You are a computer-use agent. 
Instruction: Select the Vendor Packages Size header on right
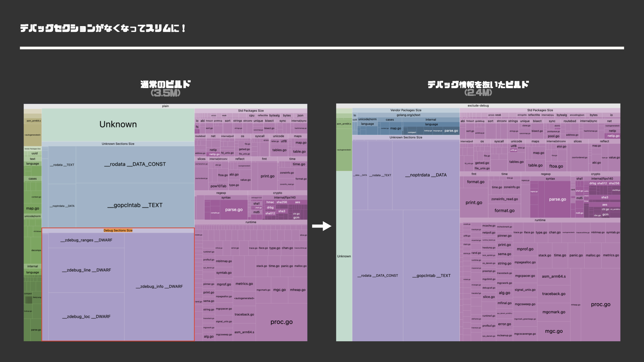point(406,110)
